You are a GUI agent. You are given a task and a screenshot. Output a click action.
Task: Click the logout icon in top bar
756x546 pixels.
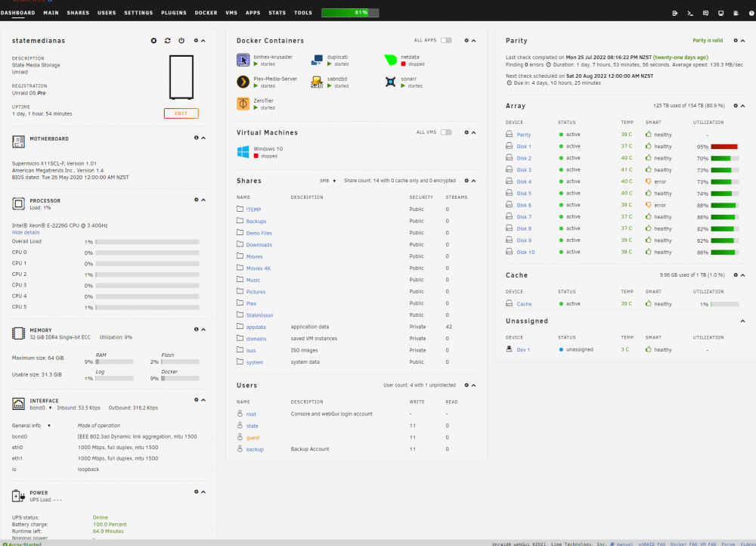click(674, 13)
